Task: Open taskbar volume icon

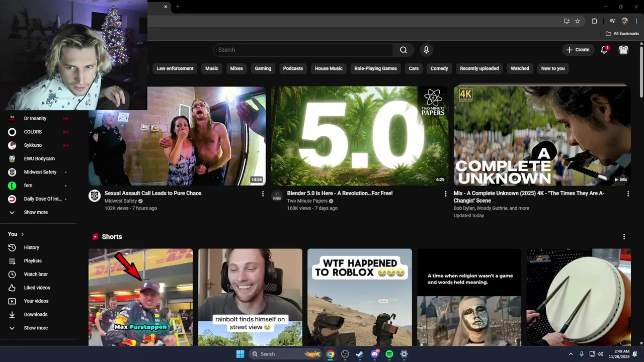Action: (600, 354)
